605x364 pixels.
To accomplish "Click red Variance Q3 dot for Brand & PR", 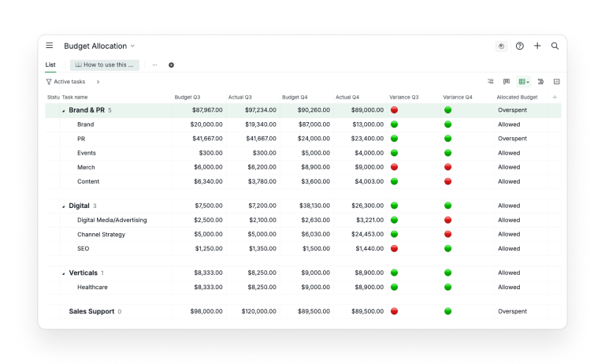I will point(394,110).
